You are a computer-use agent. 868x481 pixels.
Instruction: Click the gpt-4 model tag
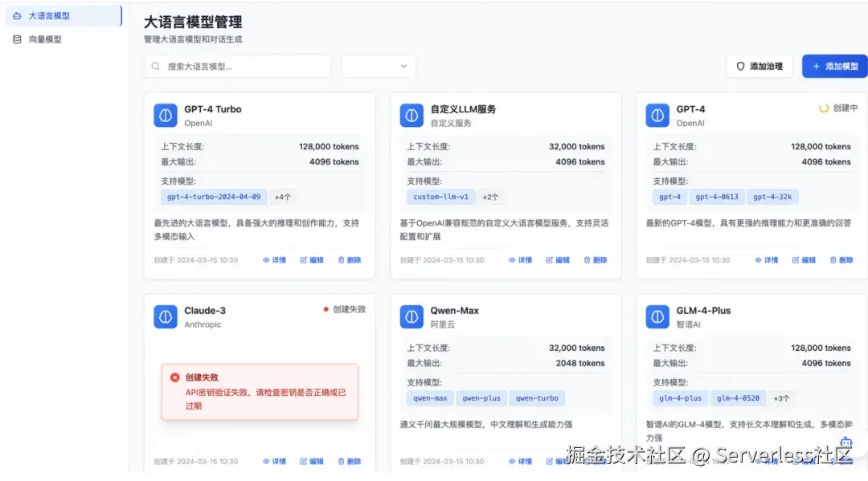tap(669, 197)
